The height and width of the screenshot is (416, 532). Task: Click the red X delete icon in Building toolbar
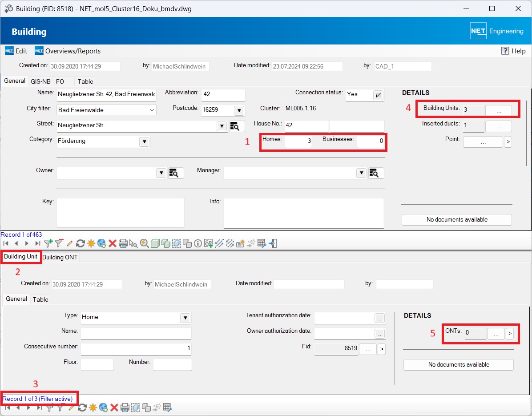[113, 243]
